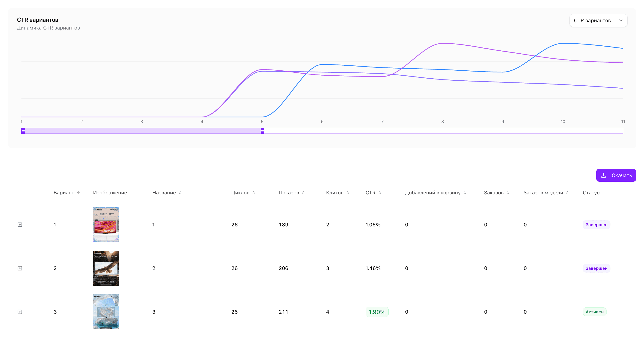The height and width of the screenshot is (337, 644).
Task: Open variant 1 pink TV thumbnail
Action: click(106, 224)
